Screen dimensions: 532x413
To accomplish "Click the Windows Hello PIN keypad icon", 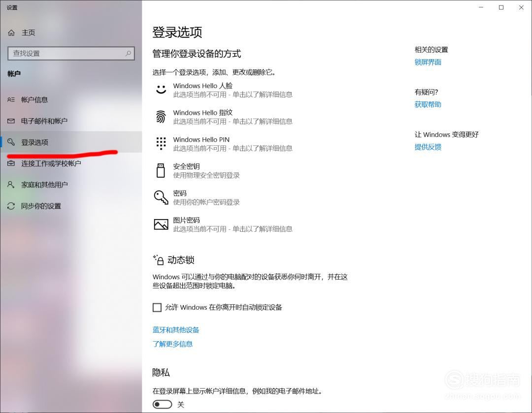I will pos(161,143).
